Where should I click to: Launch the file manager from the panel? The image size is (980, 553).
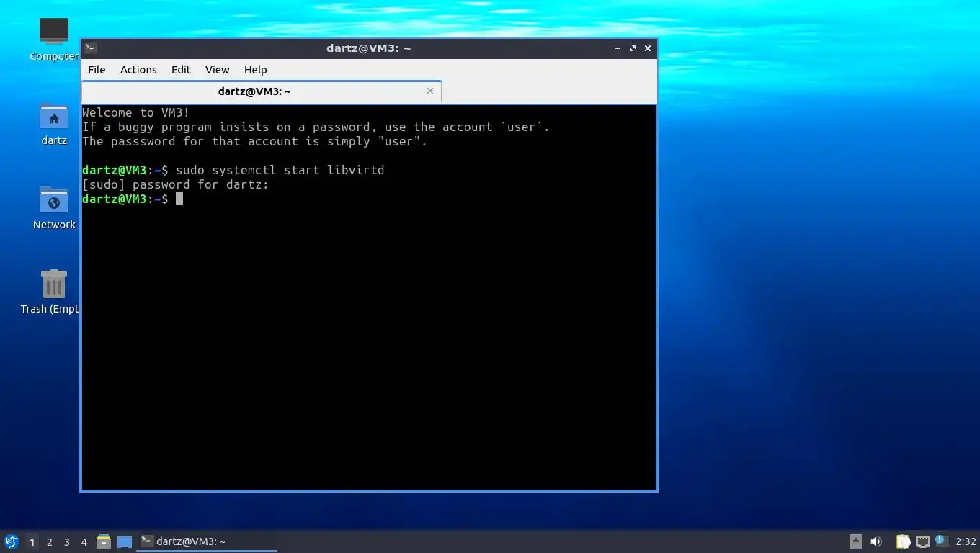point(104,541)
